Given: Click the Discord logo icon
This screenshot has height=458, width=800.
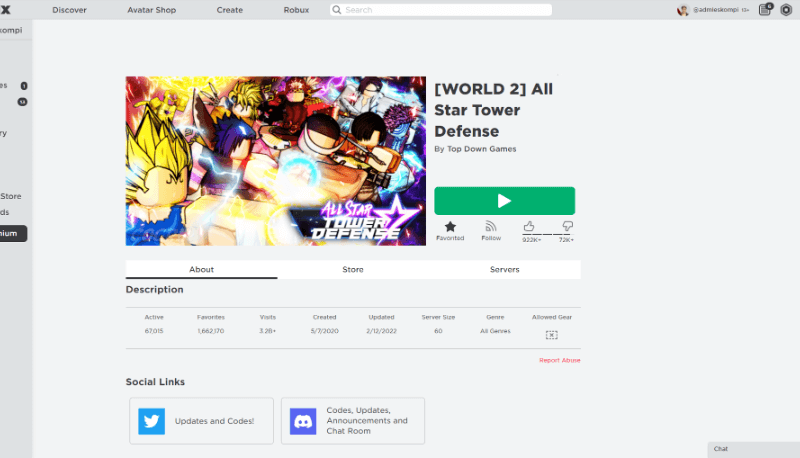Looking at the screenshot, I should tap(303, 421).
